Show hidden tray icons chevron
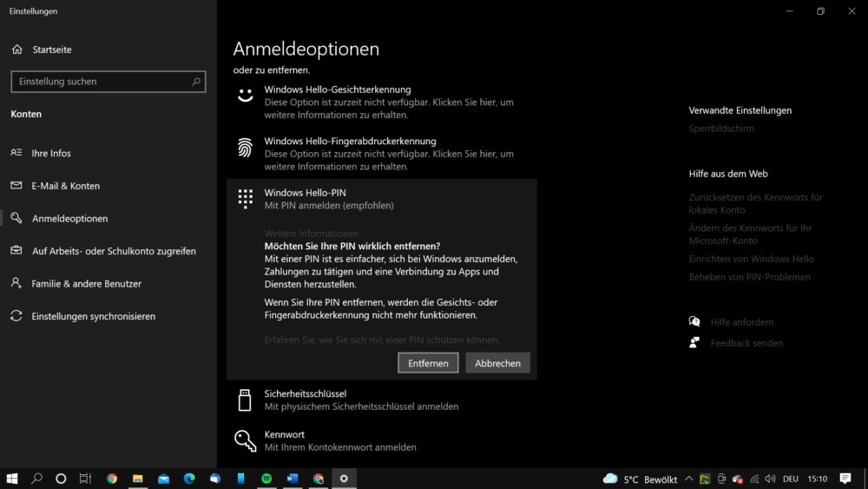This screenshot has width=868, height=489. pyautogui.click(x=688, y=479)
